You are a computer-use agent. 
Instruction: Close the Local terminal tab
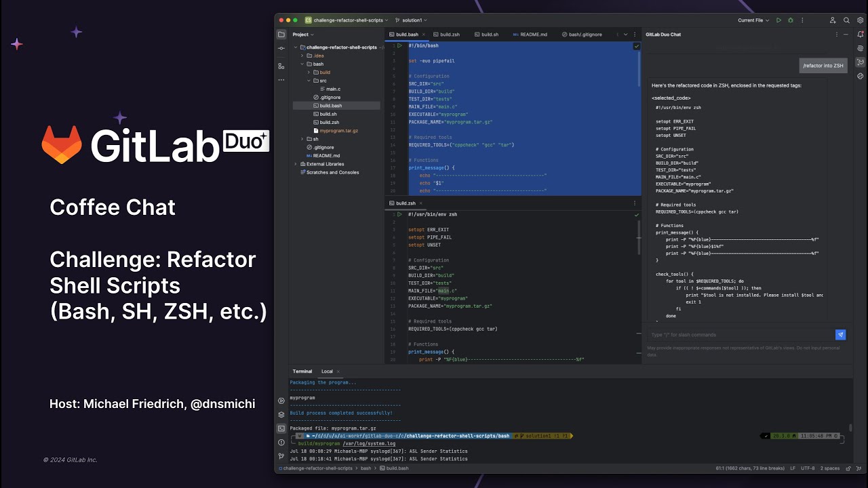338,371
